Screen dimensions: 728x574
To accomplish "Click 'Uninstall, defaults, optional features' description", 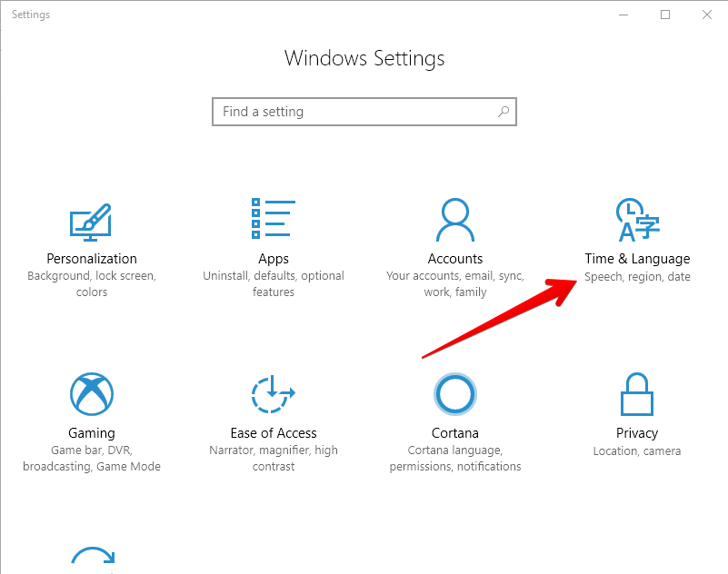I will tap(274, 283).
